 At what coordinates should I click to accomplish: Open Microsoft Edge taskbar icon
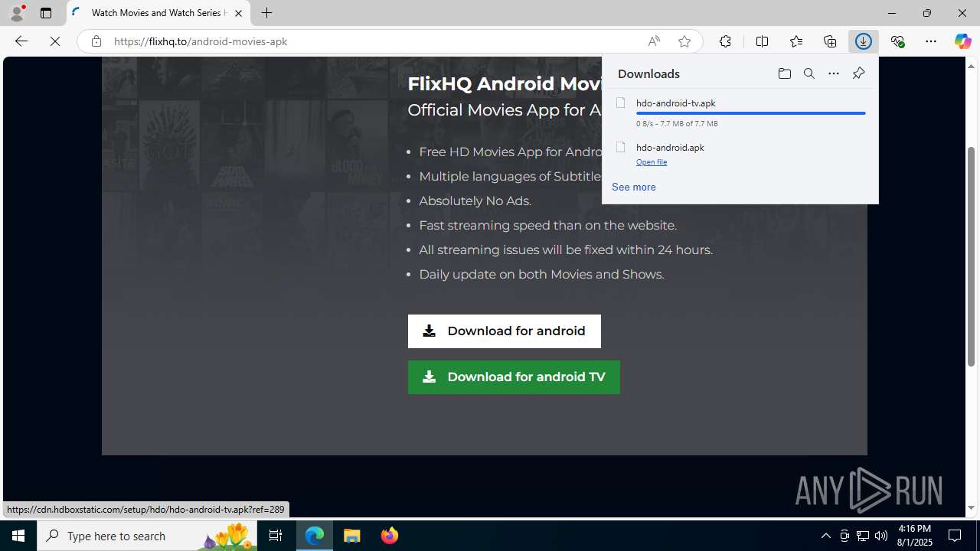pos(315,536)
